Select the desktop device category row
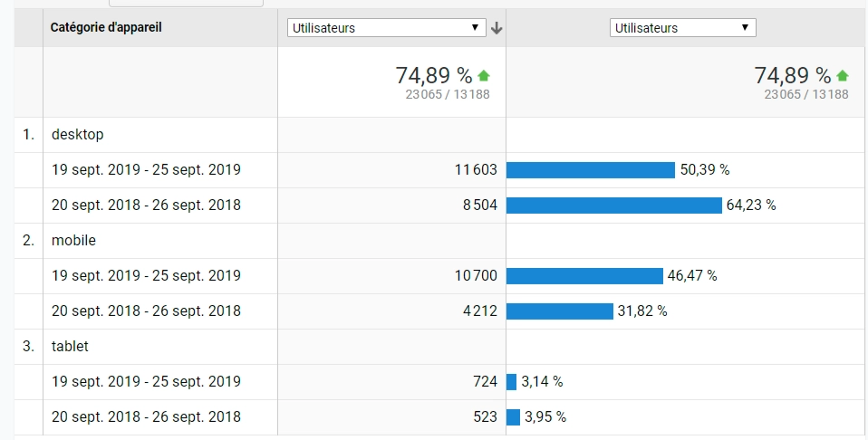Screen dimensions: 868x440 (x=78, y=134)
